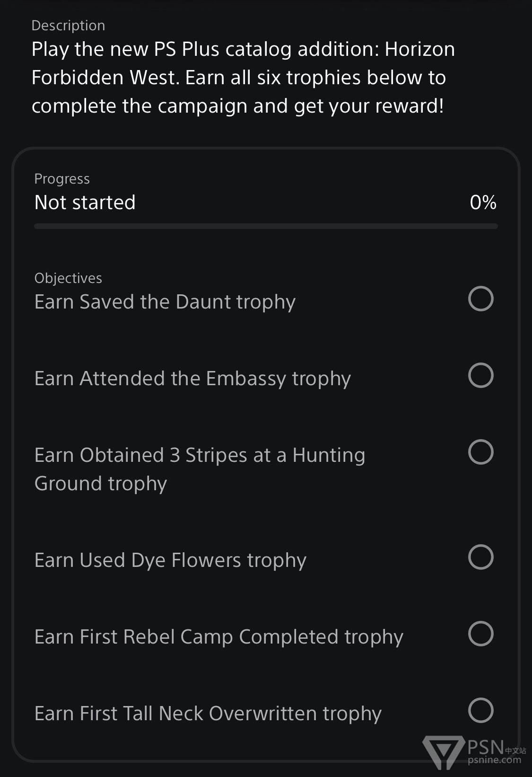Click the campaign progress bar
This screenshot has width=532, height=777.
coord(266,226)
